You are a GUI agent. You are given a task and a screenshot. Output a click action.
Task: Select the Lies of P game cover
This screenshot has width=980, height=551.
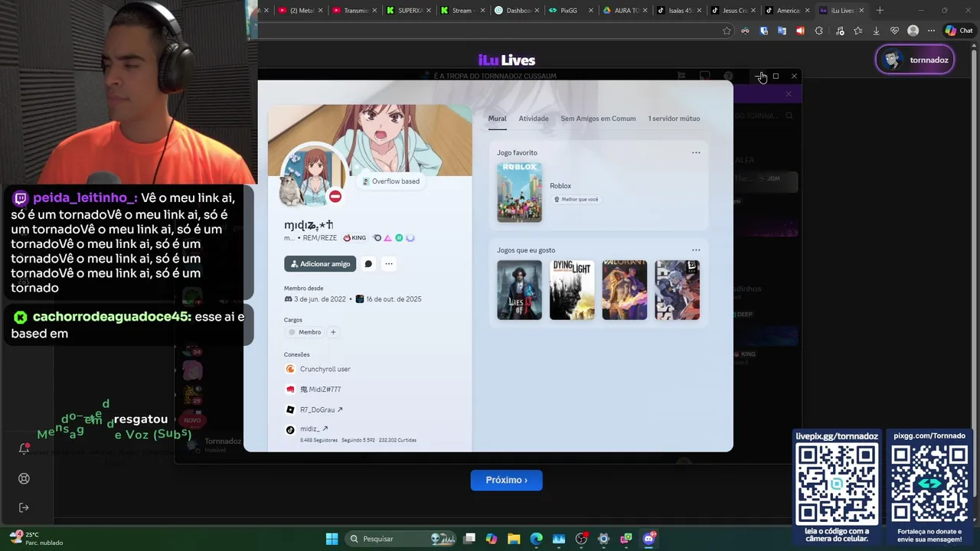pos(519,290)
